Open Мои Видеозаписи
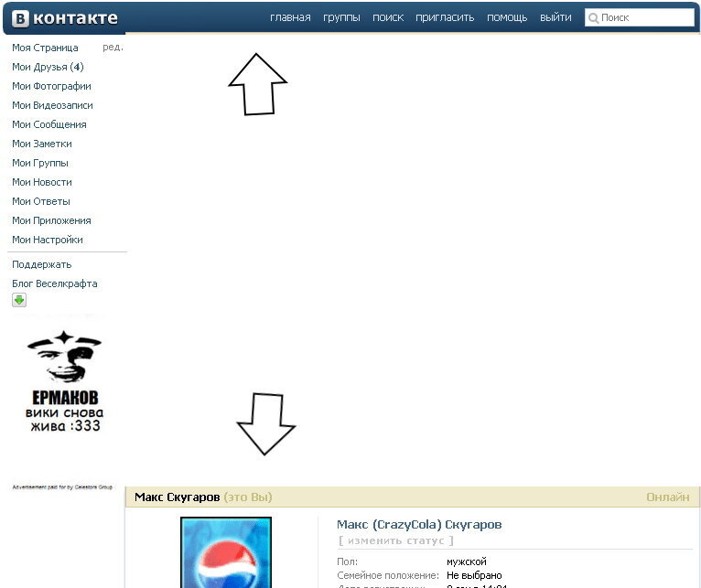 tap(52, 105)
